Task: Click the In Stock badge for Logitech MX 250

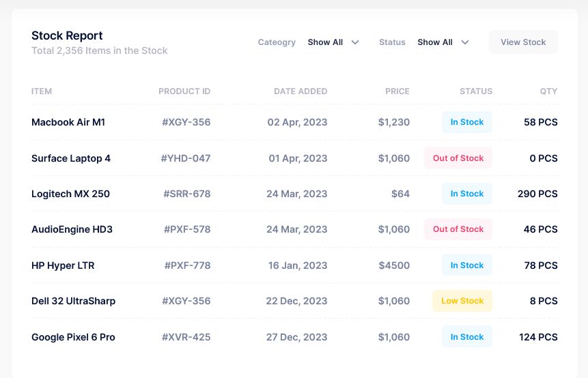Action: pyautogui.click(x=467, y=194)
